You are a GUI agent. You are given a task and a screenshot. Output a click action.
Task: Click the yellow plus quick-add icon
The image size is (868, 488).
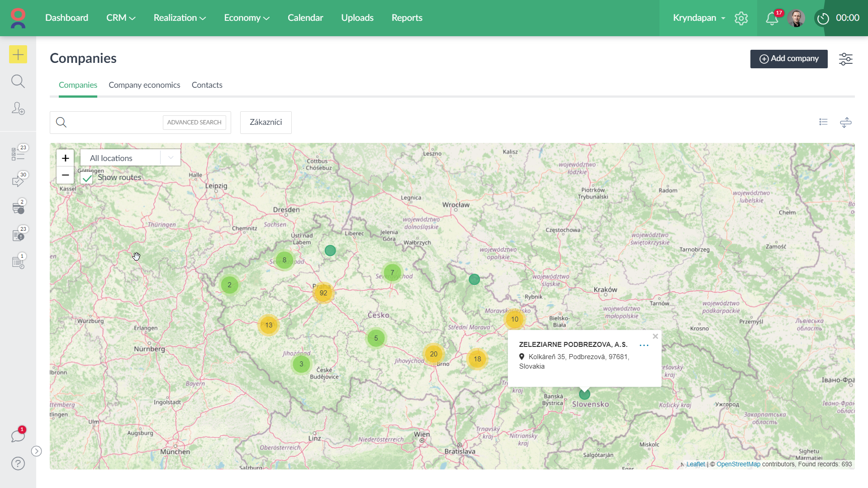[18, 55]
